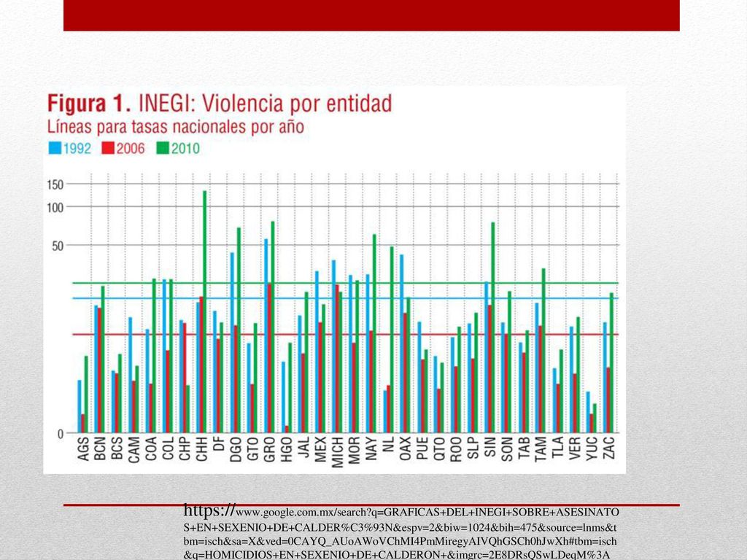Click the y-axis value '50'

coord(58,246)
